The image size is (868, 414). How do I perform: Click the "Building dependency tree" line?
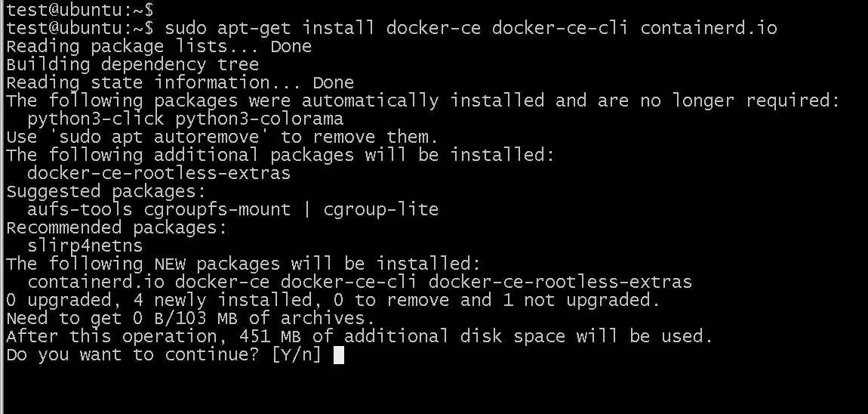pyautogui.click(x=132, y=65)
